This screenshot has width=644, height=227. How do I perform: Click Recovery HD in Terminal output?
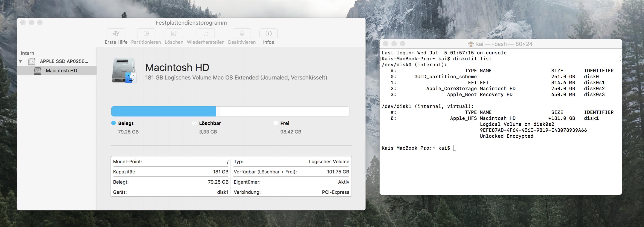click(x=496, y=95)
